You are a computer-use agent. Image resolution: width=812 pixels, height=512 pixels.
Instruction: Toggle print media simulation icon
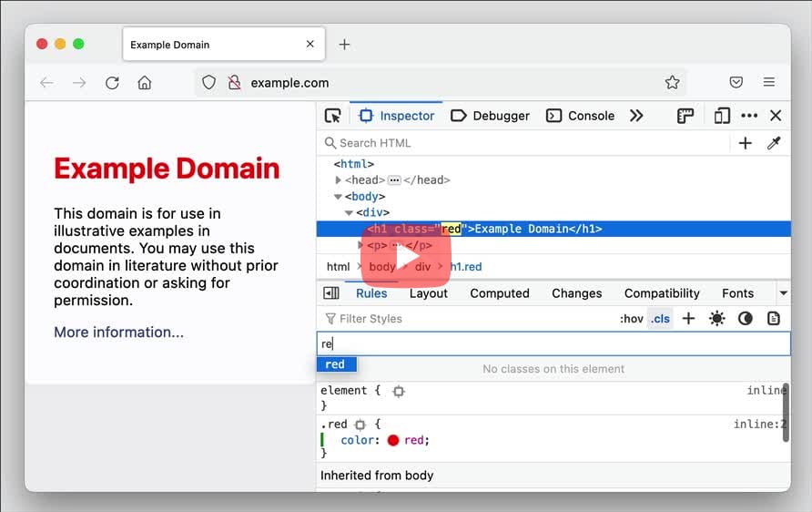point(773,319)
